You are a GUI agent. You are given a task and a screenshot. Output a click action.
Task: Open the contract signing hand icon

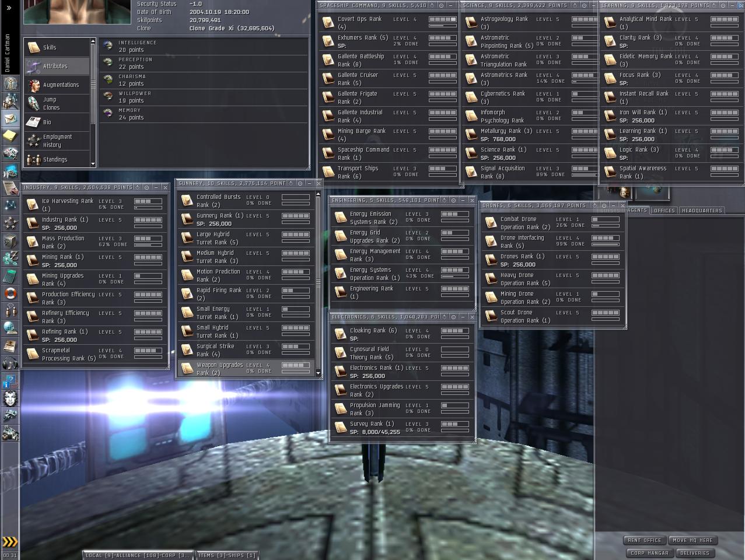10,188
